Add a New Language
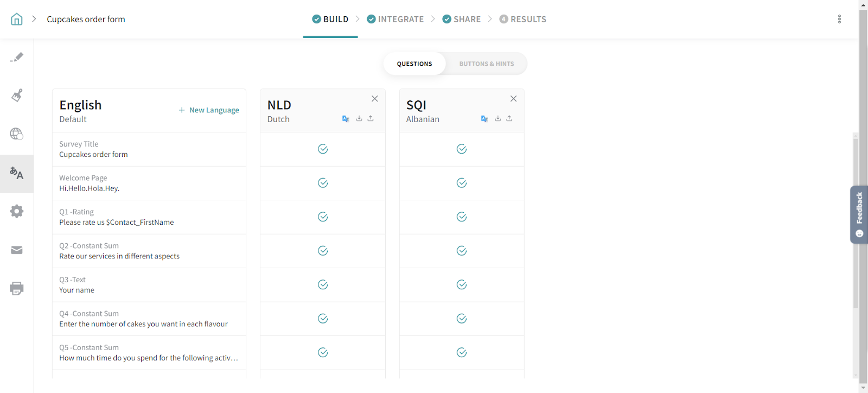The width and height of the screenshot is (868, 393). pyautogui.click(x=209, y=110)
